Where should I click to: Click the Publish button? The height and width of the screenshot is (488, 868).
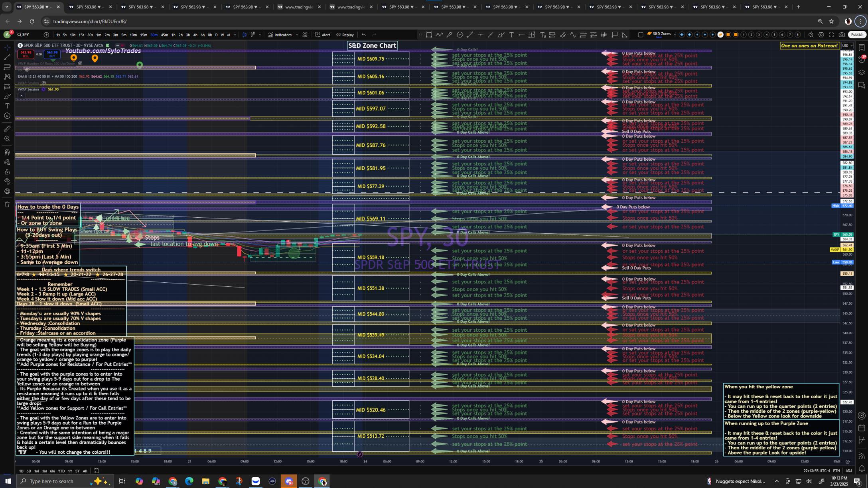[x=857, y=35]
